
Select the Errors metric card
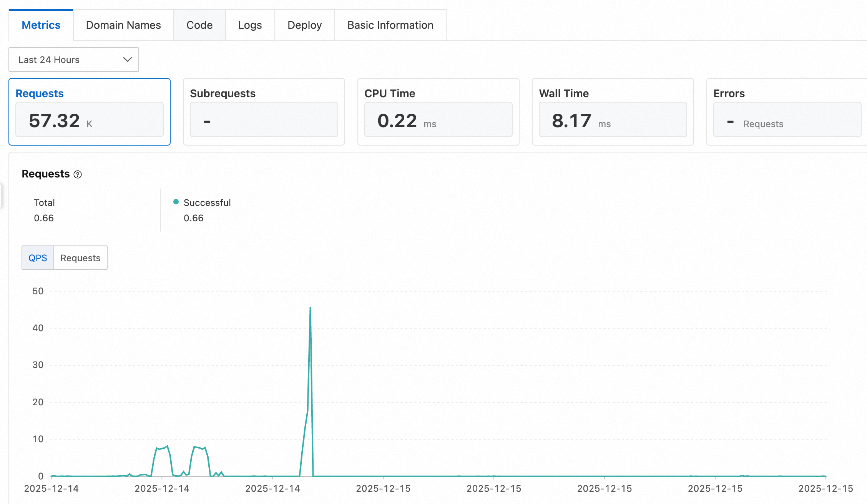pyautogui.click(x=787, y=112)
